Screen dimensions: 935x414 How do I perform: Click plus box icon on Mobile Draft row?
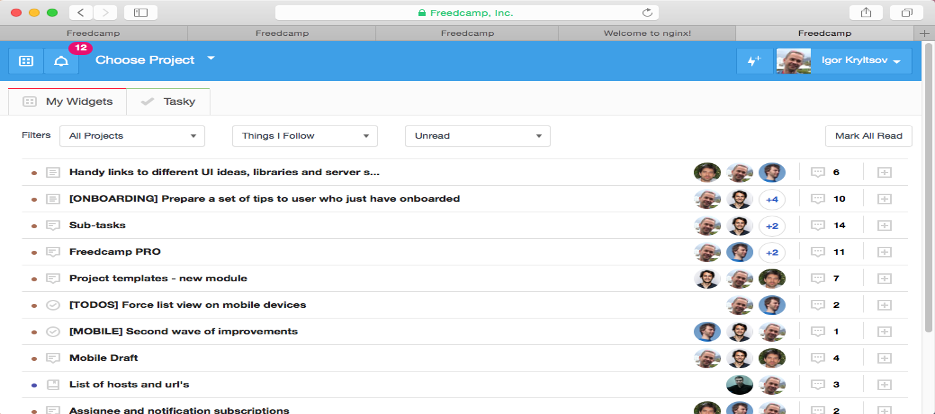(884, 358)
